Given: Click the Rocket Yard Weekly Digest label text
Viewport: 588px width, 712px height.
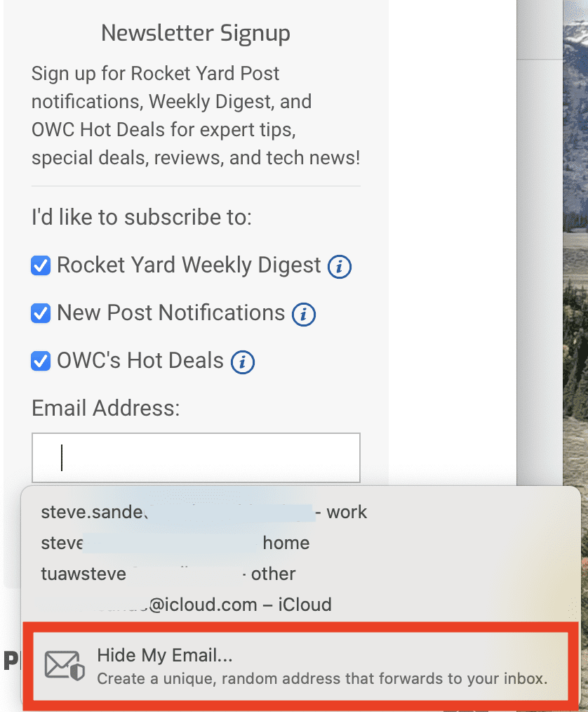Looking at the screenshot, I should click(x=189, y=265).
